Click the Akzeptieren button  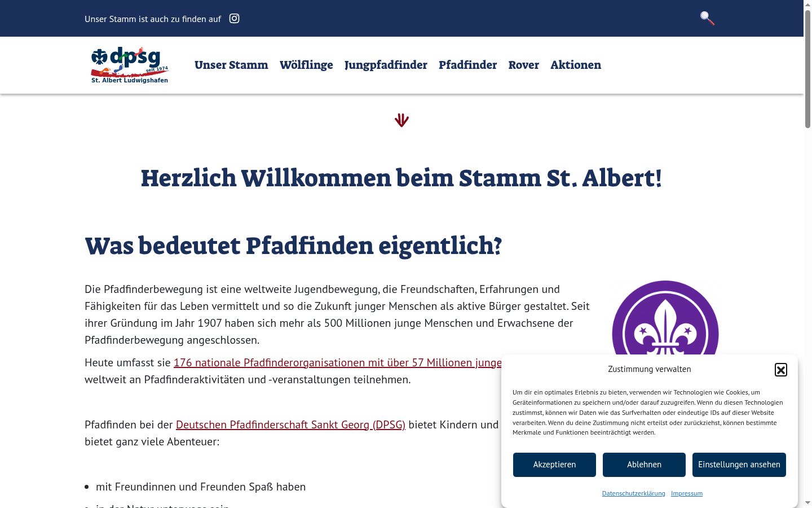[554, 465]
